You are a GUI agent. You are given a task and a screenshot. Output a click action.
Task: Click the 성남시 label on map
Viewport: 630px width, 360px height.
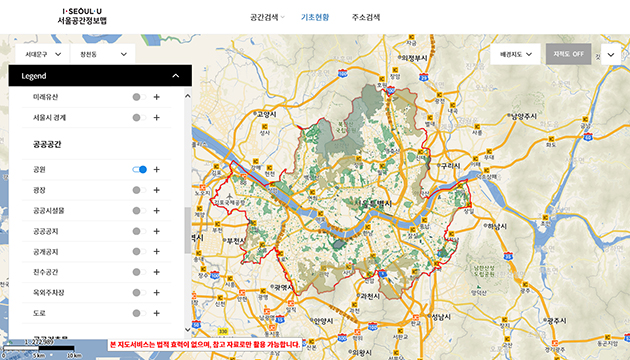pos(439,317)
